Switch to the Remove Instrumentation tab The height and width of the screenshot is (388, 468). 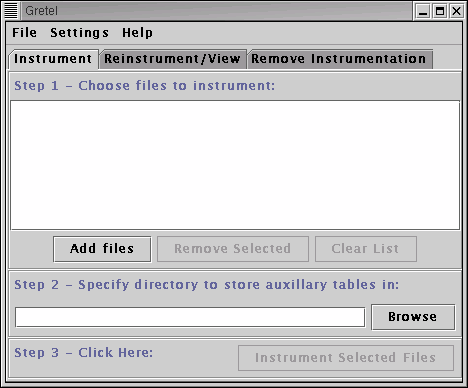pos(339,59)
